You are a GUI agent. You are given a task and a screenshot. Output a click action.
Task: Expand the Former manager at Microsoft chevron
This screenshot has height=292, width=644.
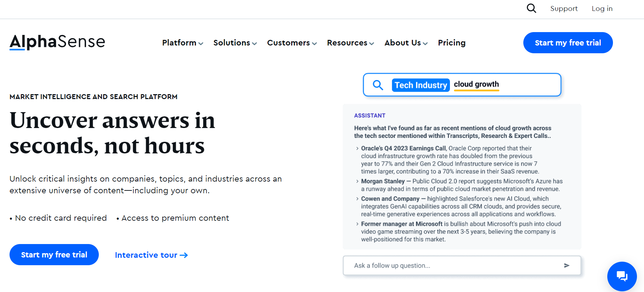(x=357, y=224)
